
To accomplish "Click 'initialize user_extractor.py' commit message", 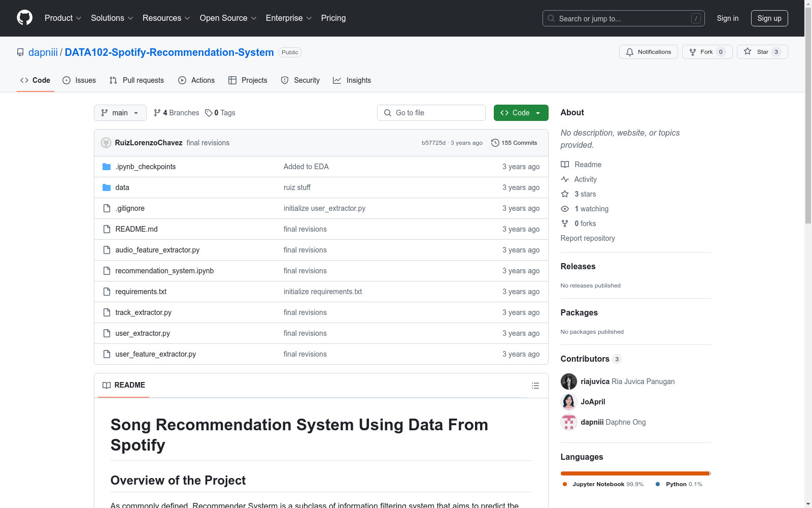I will pyautogui.click(x=324, y=208).
